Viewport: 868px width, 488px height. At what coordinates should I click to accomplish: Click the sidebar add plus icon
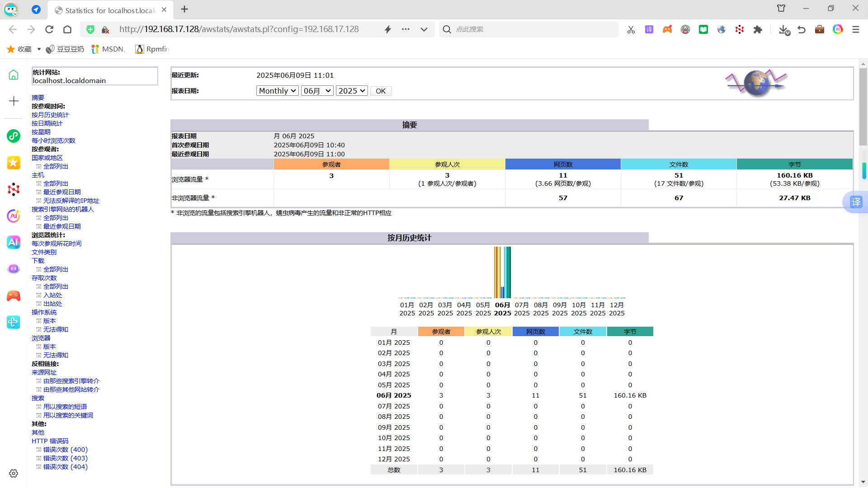[14, 101]
